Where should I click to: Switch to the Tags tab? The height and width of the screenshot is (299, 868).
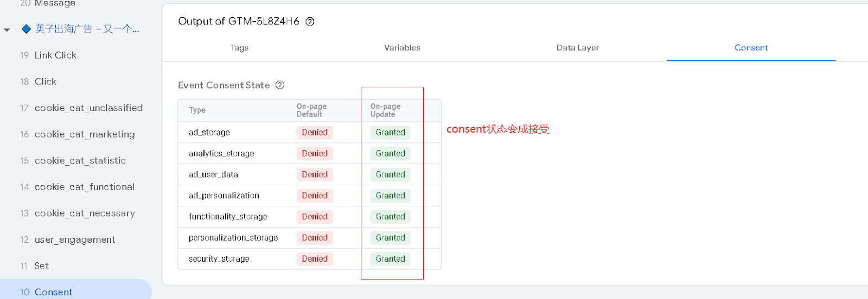[x=239, y=48]
